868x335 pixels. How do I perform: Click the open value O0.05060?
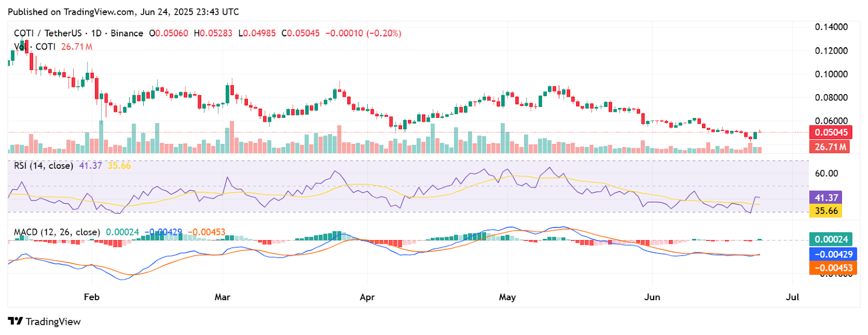click(x=169, y=33)
